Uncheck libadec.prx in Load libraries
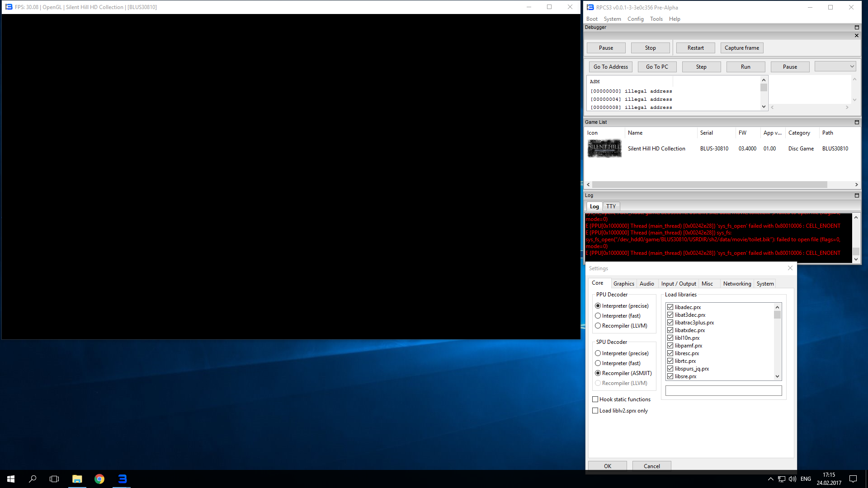868x488 pixels. pyautogui.click(x=670, y=307)
